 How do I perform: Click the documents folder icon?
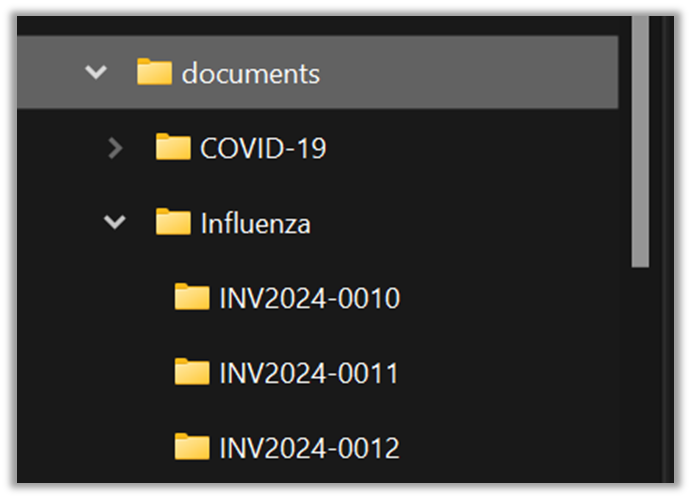[154, 73]
